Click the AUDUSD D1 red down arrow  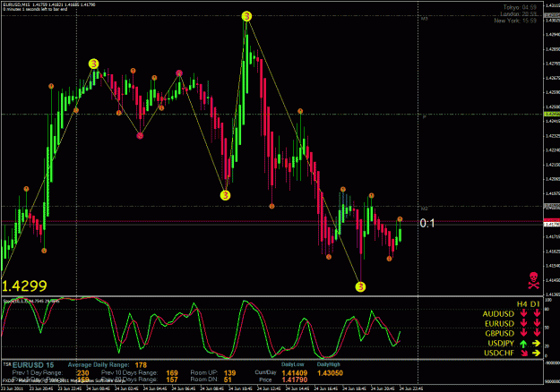coord(537,313)
